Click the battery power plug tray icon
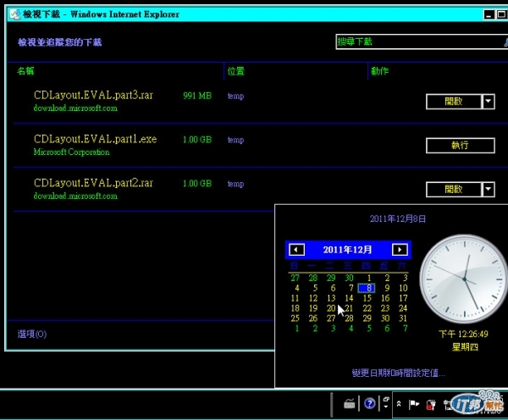508x420 pixels. [x=431, y=405]
